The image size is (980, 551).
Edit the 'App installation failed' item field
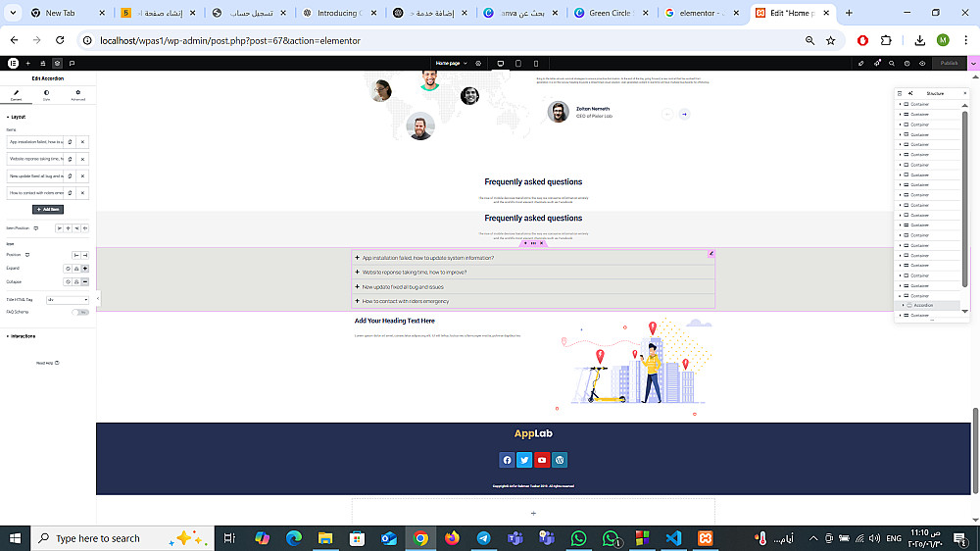point(35,142)
